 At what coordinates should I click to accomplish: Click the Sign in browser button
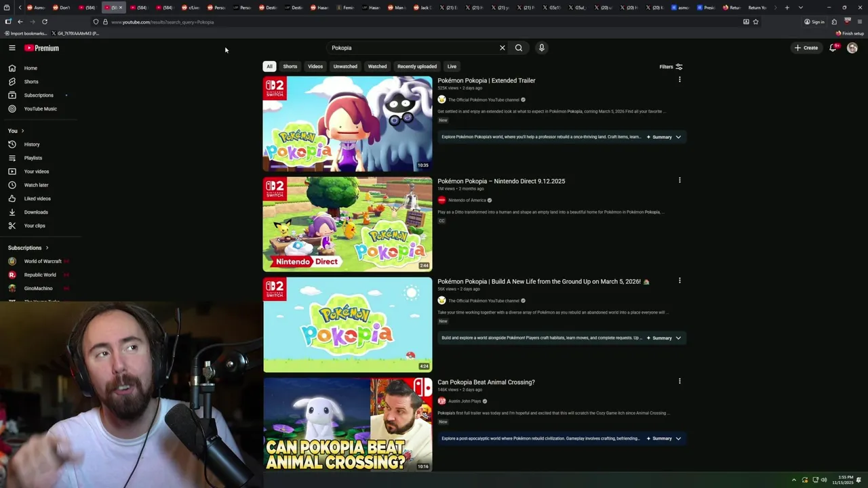point(814,22)
